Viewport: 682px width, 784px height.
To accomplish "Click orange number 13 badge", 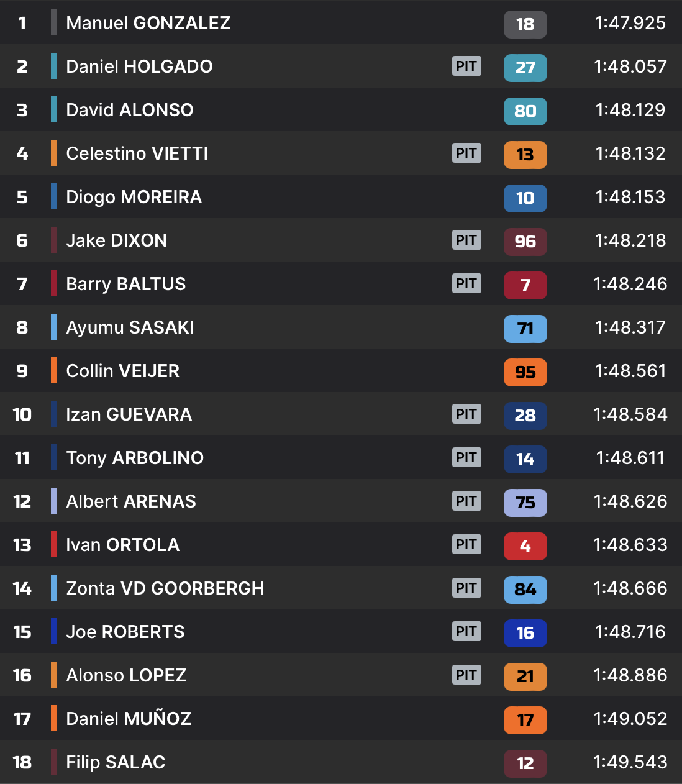I will coord(525,155).
